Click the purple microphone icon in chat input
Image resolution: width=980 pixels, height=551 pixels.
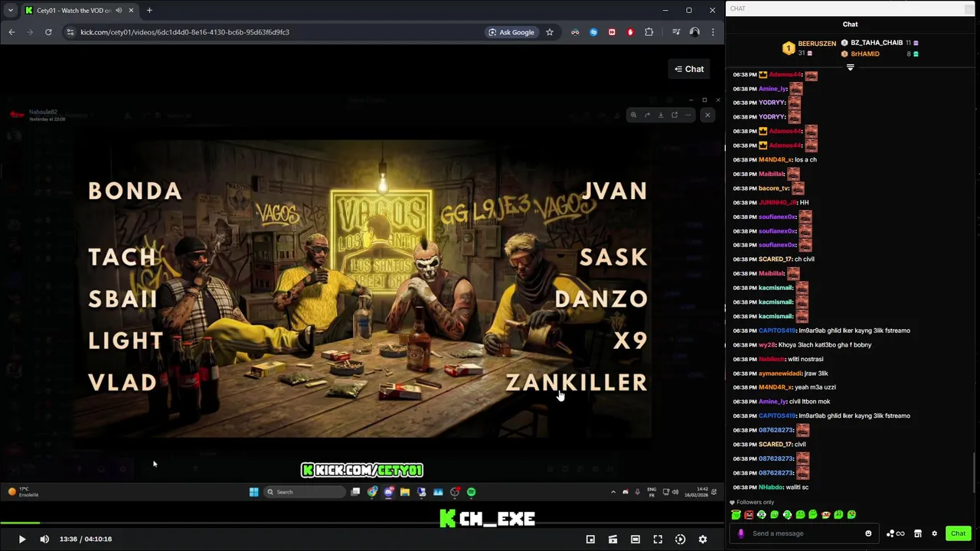(x=740, y=533)
